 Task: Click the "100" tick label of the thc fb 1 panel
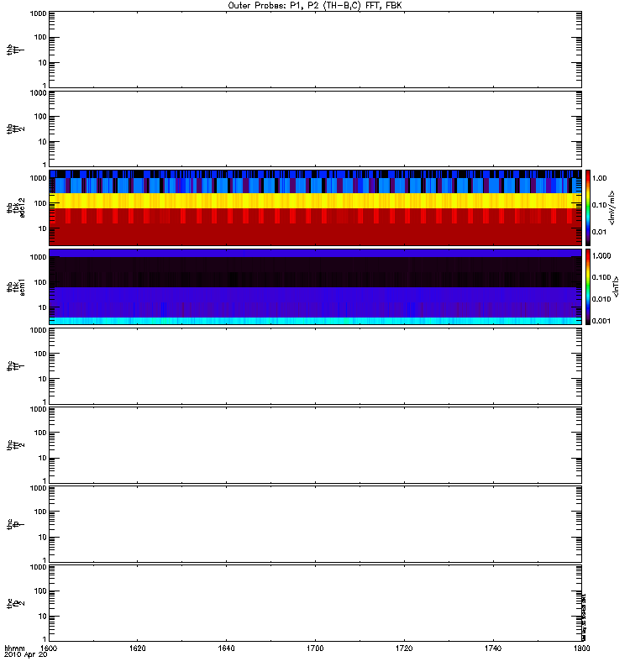tap(40, 512)
